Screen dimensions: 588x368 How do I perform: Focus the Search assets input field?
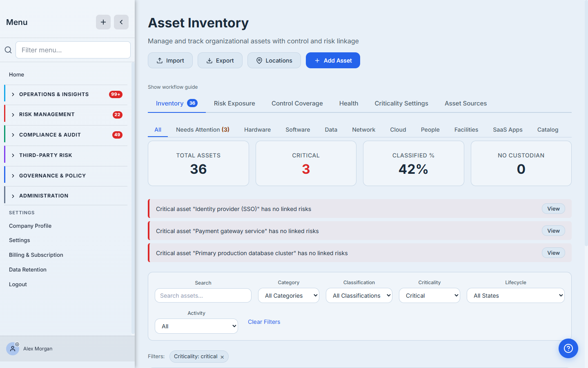click(x=203, y=296)
